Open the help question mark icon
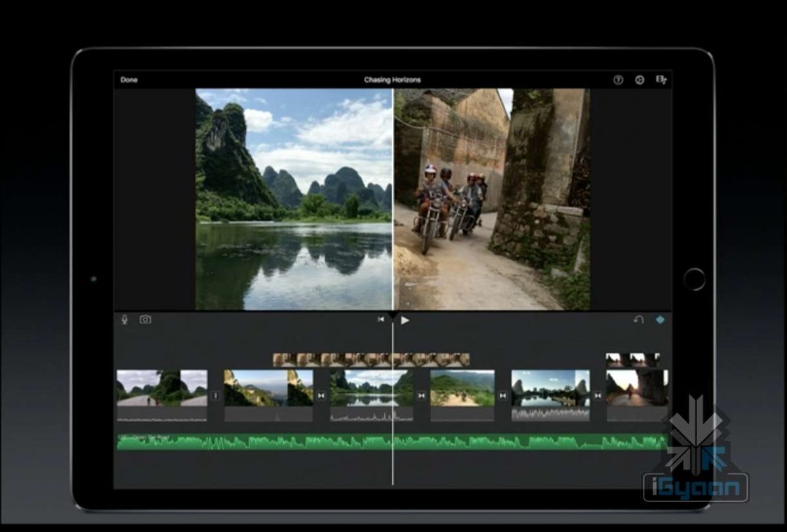This screenshot has height=532, width=787. (x=618, y=80)
